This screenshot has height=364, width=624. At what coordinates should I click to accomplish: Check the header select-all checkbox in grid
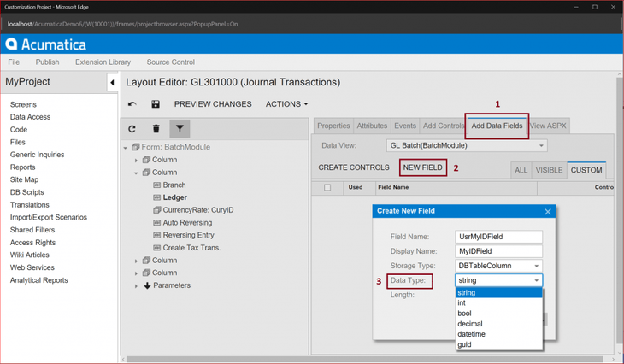coord(327,187)
